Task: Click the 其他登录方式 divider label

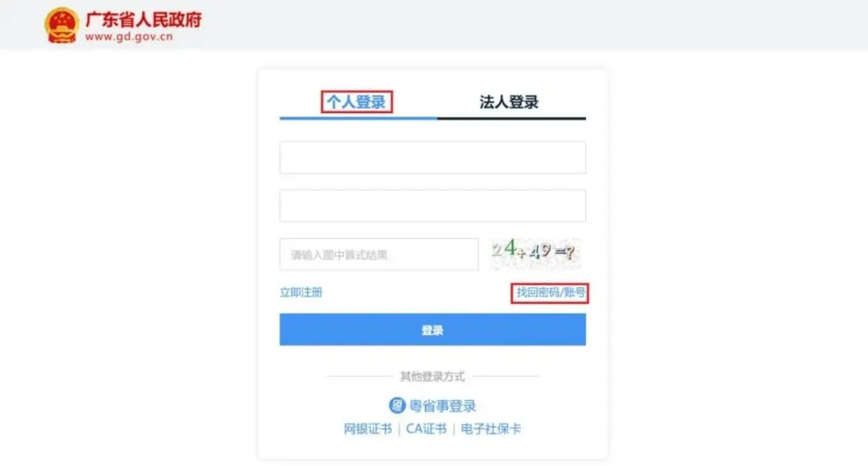Action: tap(432, 376)
